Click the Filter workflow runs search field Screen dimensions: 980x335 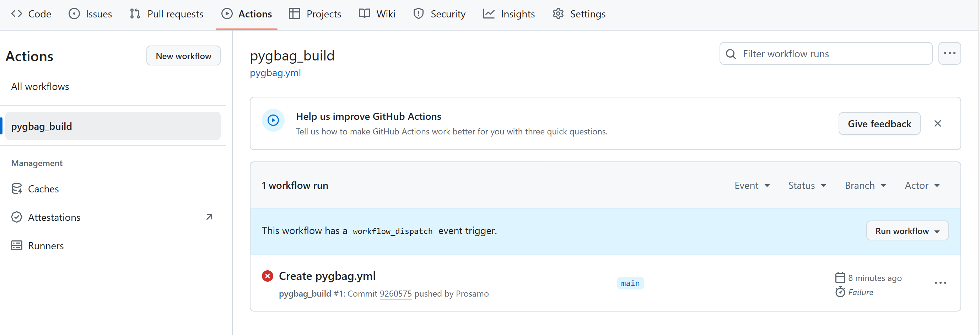[829, 54]
